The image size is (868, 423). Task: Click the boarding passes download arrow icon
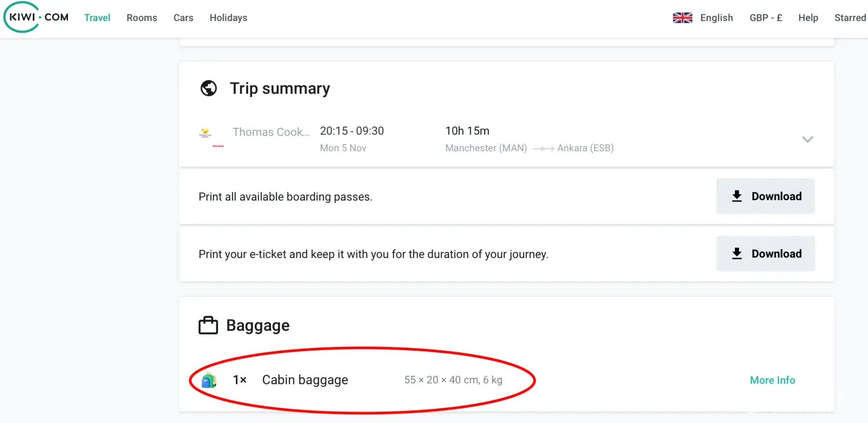click(737, 196)
